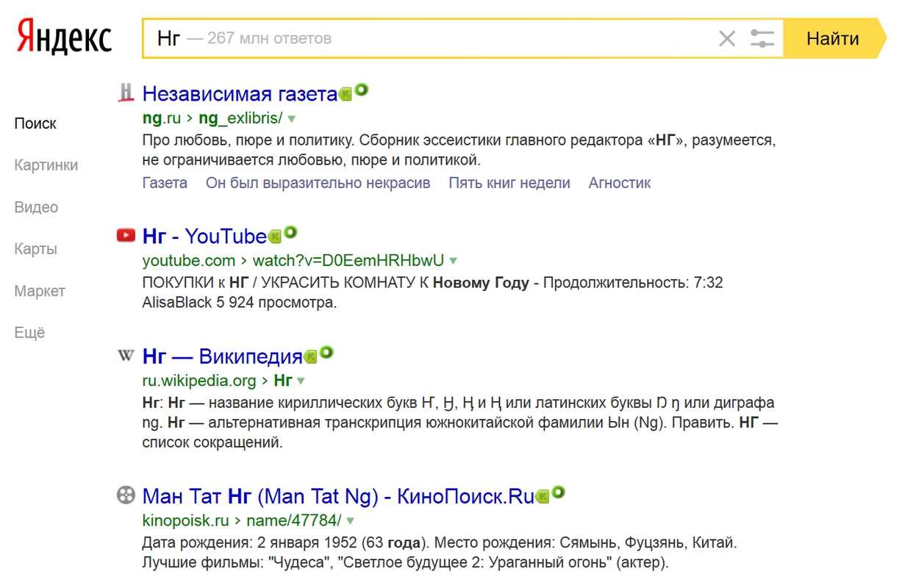
Task: Click the green circle icon beside the Википедия title
Action: [x=326, y=353]
